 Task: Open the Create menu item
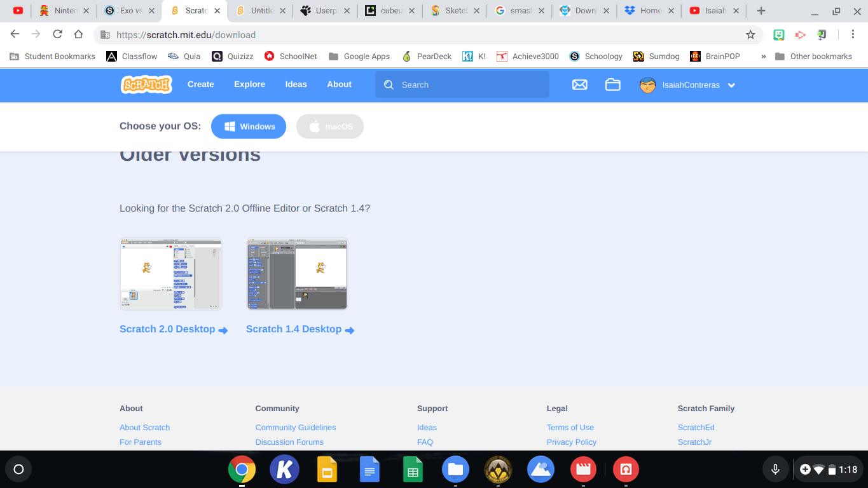(200, 85)
